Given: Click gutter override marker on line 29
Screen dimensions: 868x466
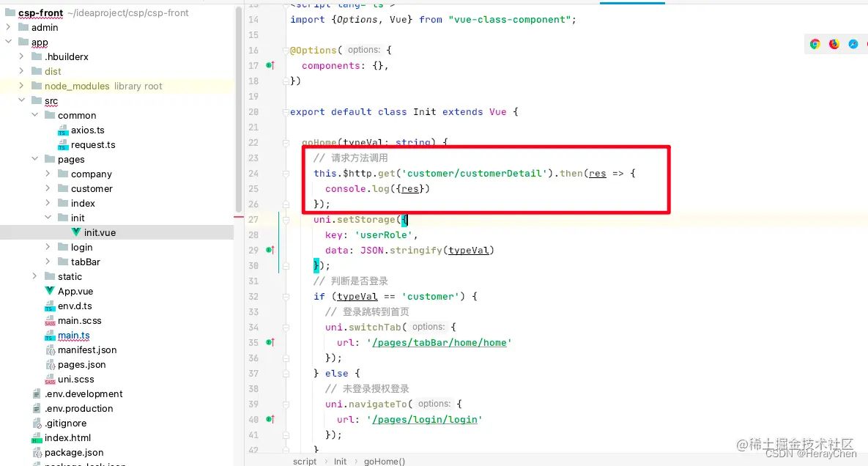Looking at the screenshot, I should pos(270,250).
